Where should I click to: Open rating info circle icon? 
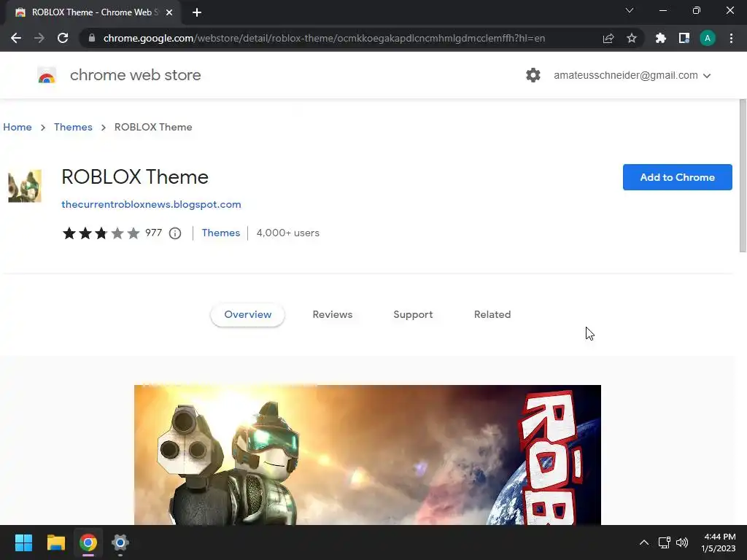click(175, 233)
